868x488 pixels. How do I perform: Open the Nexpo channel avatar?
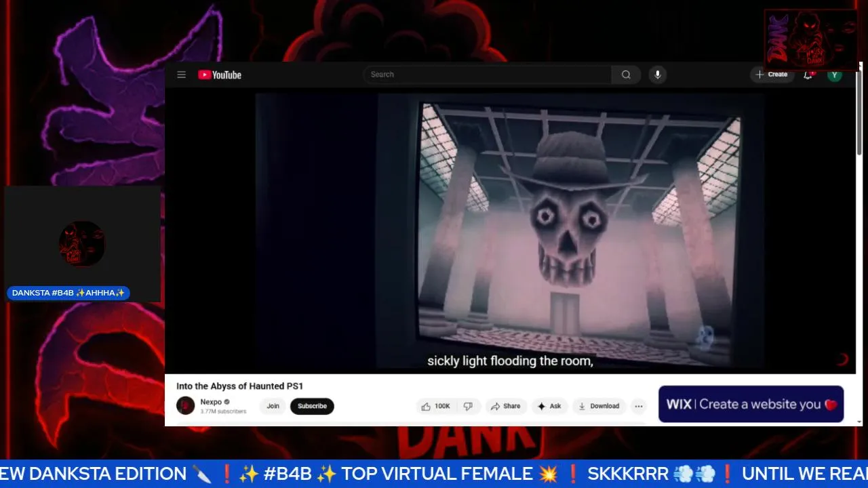click(x=185, y=406)
